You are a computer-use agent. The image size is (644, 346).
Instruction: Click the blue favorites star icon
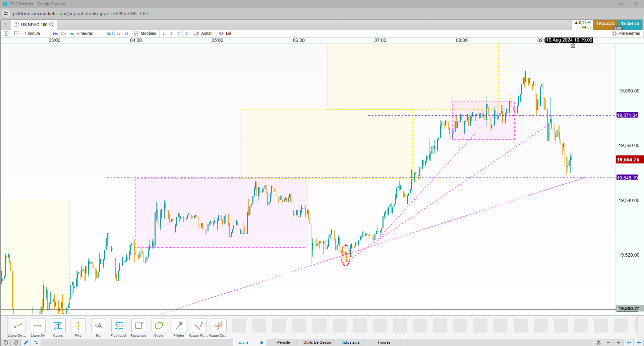[261, 342]
